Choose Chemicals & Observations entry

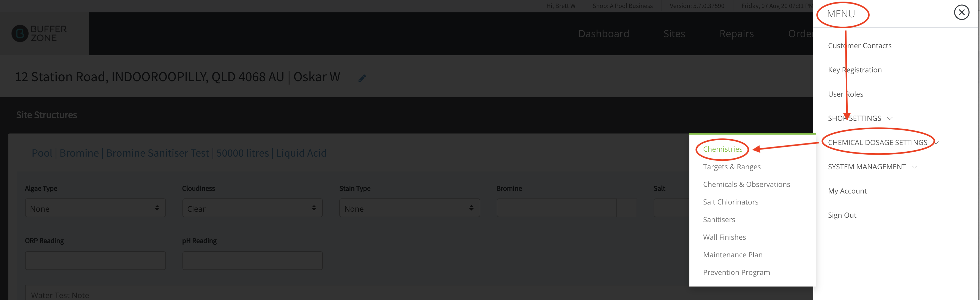pyautogui.click(x=746, y=184)
